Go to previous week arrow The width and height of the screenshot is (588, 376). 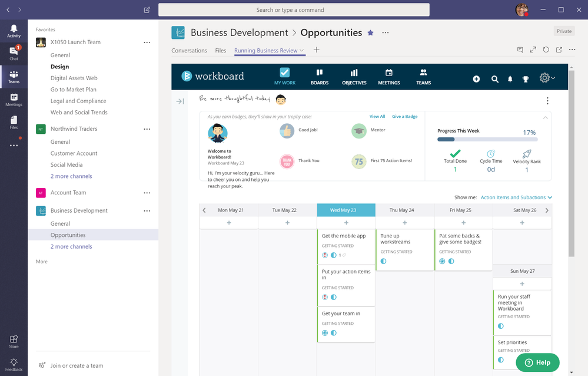[x=204, y=210]
